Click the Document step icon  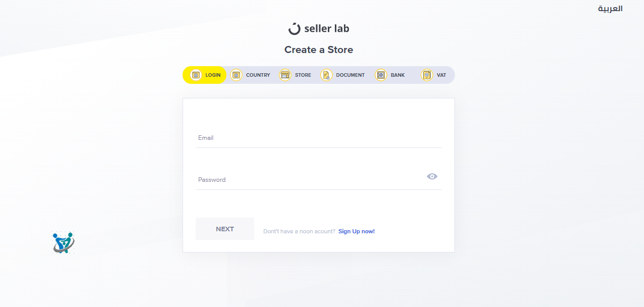(x=326, y=75)
